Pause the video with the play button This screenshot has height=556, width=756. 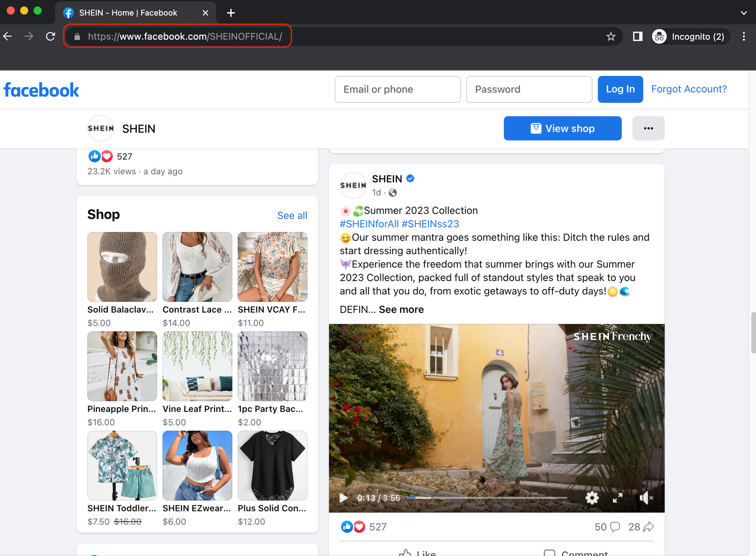344,498
